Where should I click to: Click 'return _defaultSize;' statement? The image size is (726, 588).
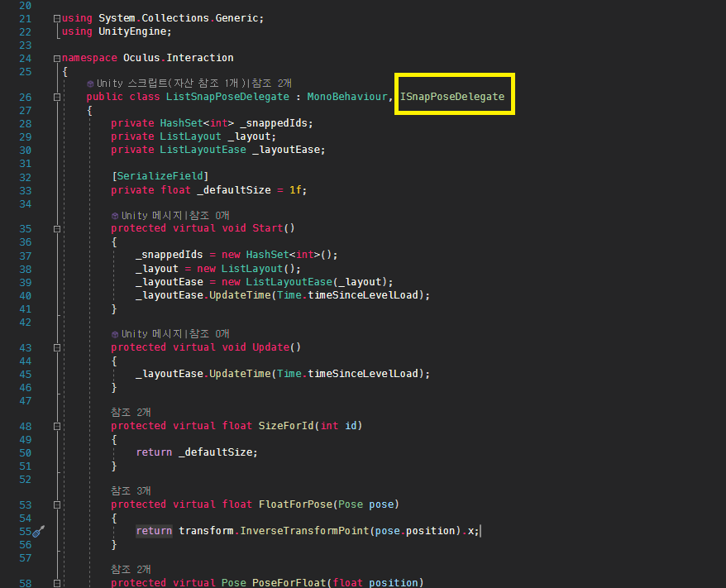(197, 452)
